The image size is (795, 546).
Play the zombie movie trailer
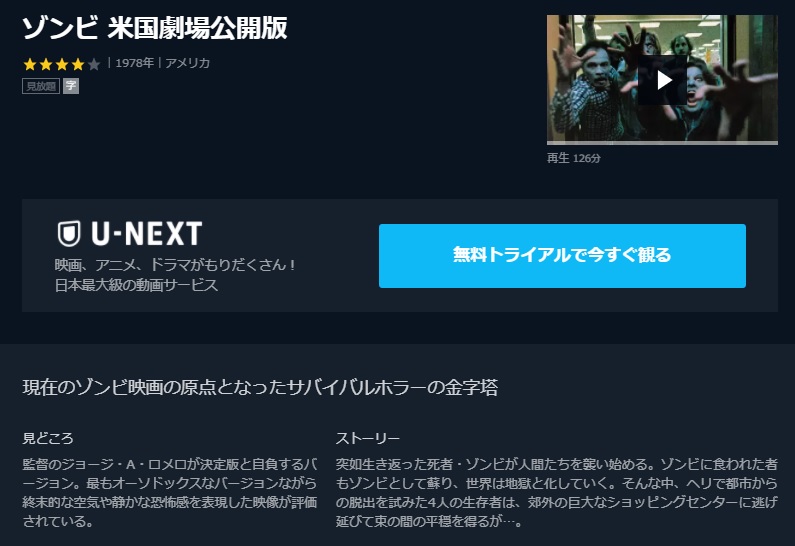point(662,80)
